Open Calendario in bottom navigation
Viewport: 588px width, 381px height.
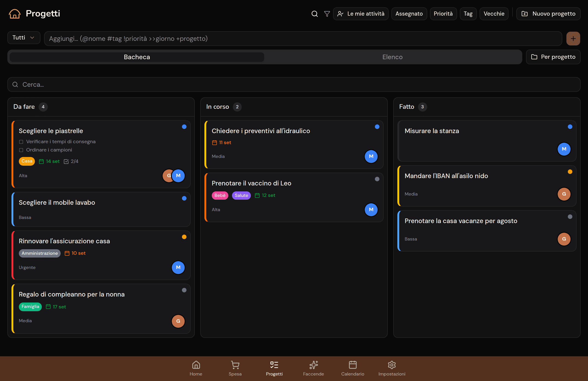353,368
